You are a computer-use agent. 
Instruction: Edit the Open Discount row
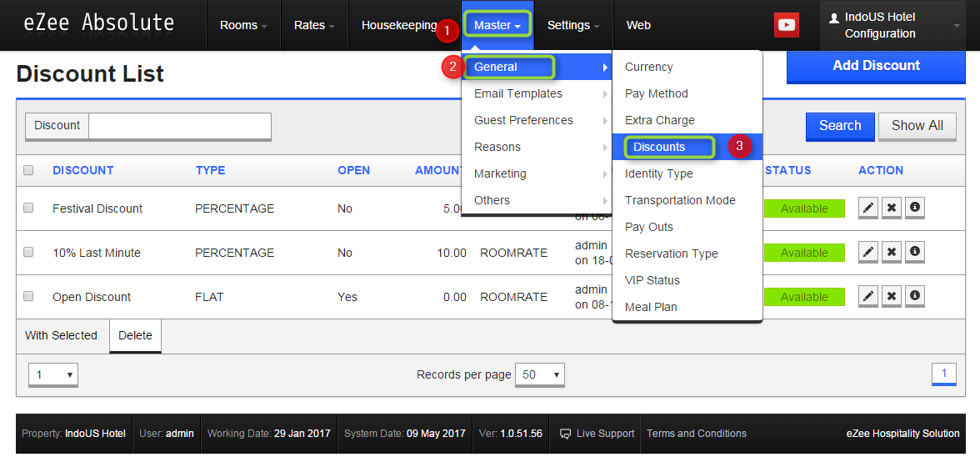(868, 296)
